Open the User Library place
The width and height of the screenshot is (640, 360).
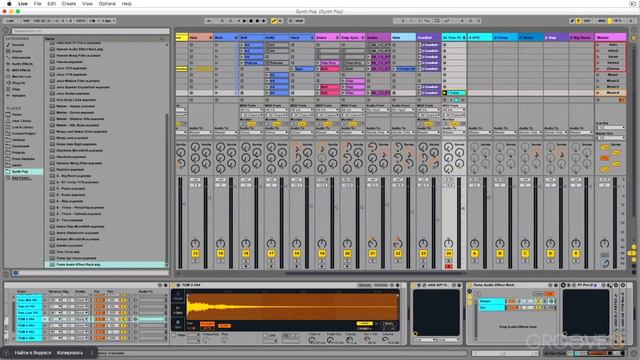click(x=21, y=121)
